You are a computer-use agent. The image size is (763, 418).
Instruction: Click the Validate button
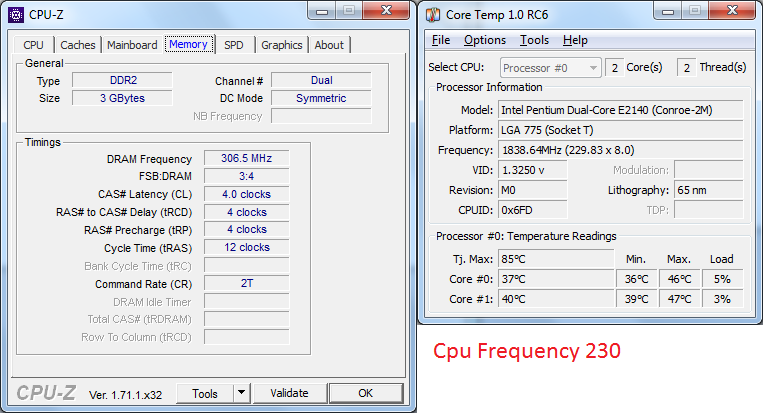coord(290,393)
